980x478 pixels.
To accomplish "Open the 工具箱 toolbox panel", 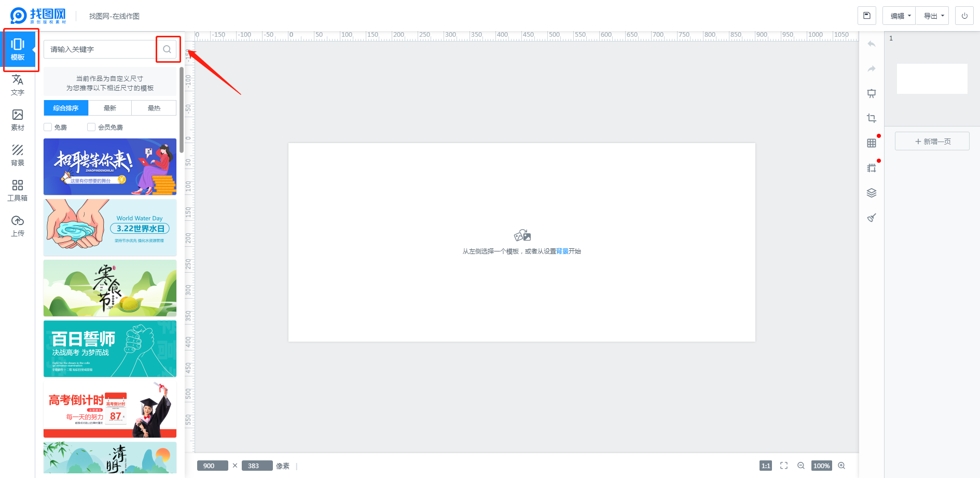I will pyautogui.click(x=18, y=191).
